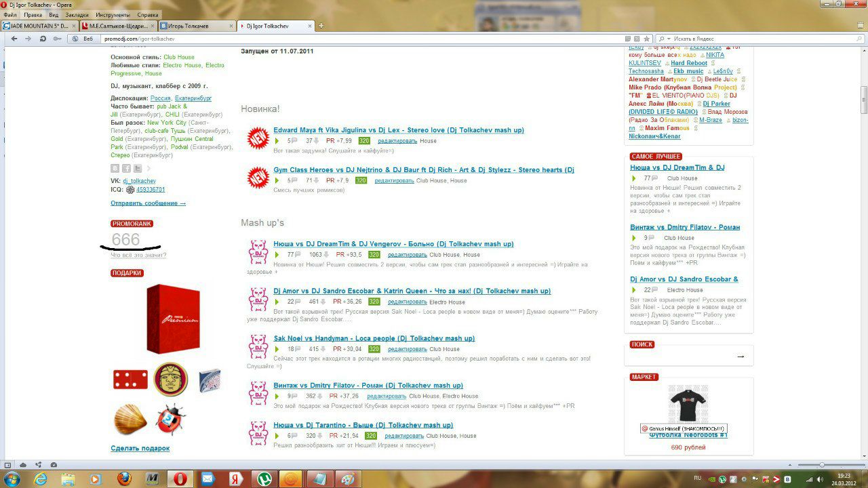
Task: Play the Stereo love mash up track
Action: tap(277, 141)
